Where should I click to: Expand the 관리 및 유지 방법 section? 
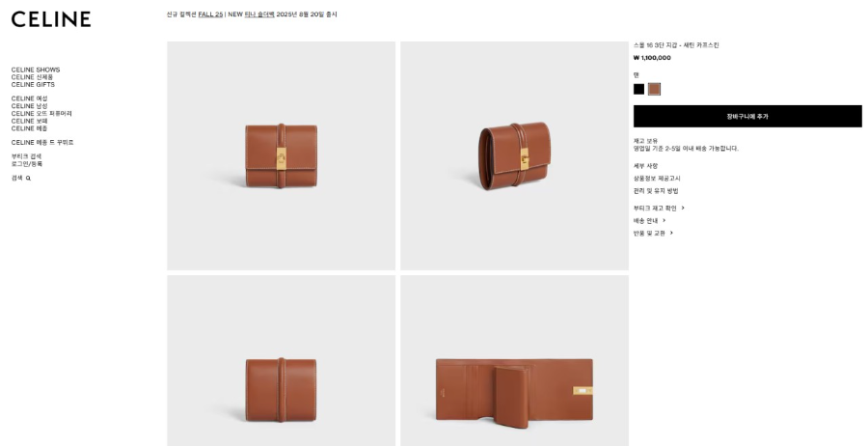656,190
